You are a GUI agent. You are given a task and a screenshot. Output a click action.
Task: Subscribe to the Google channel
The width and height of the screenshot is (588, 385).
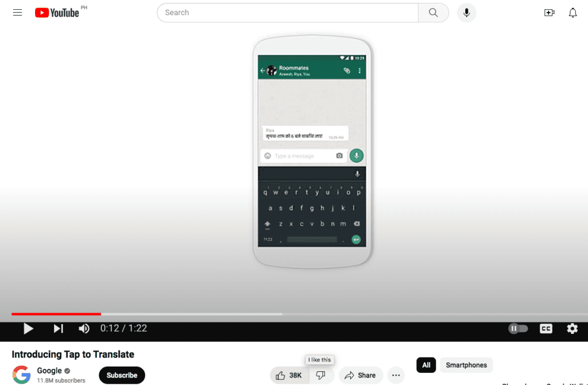tap(122, 375)
